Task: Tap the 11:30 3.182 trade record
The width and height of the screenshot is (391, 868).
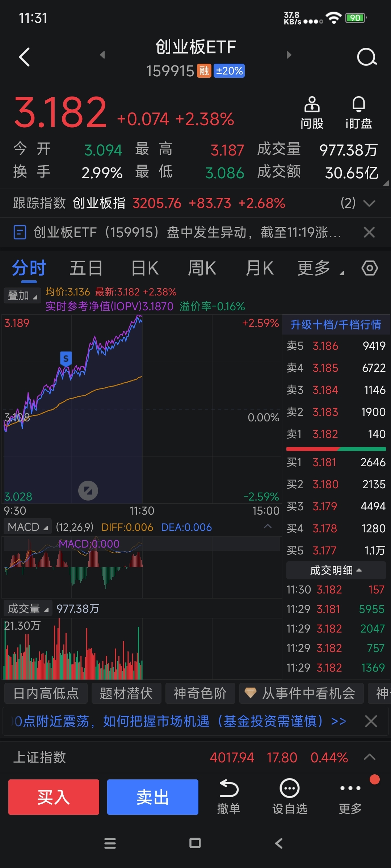Action: pyautogui.click(x=336, y=590)
